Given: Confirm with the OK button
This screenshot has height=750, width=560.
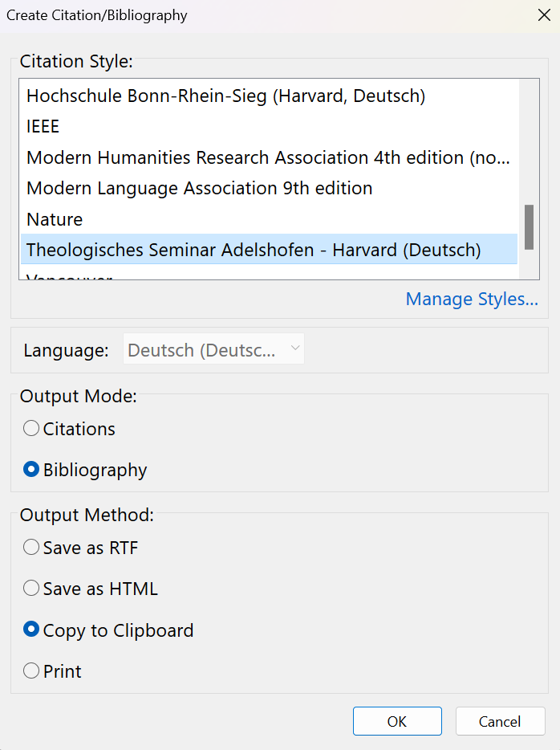Looking at the screenshot, I should [x=397, y=721].
